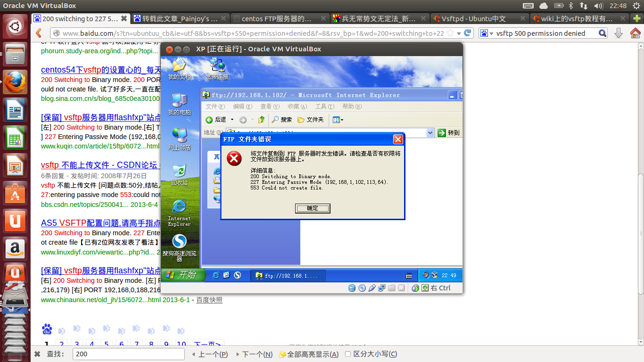Screen dimensions: 644x362
Task: Open AS5 VSFTP配置问题 result link
Action: click(101, 223)
